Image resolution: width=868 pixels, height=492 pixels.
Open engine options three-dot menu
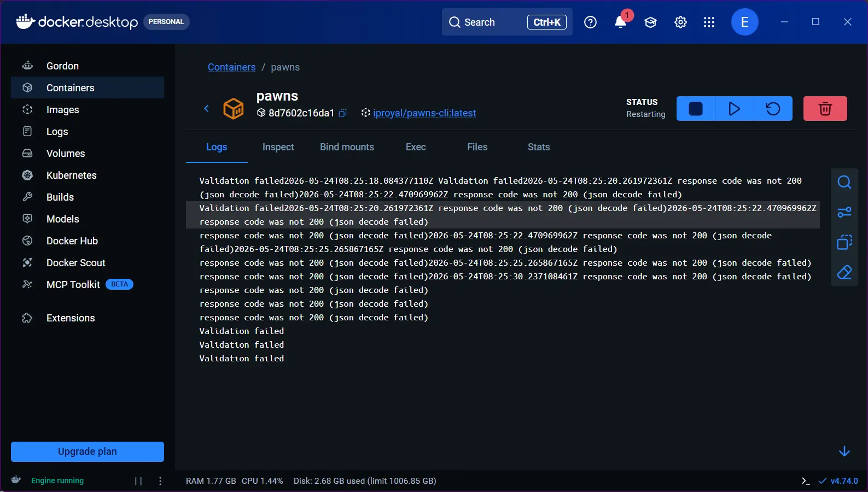pyautogui.click(x=160, y=481)
